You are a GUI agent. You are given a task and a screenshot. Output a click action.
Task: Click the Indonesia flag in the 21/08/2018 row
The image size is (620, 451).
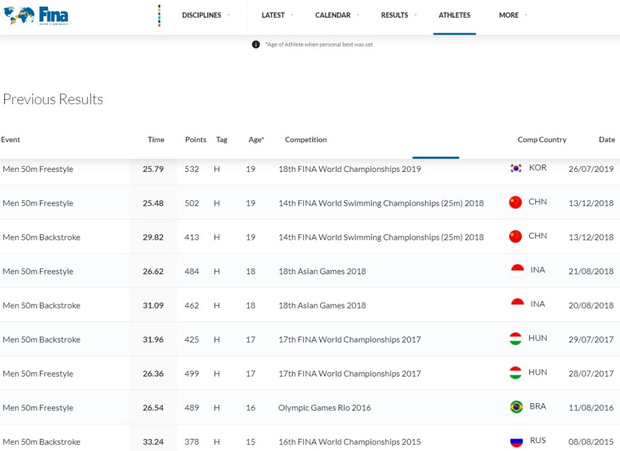tap(516, 271)
